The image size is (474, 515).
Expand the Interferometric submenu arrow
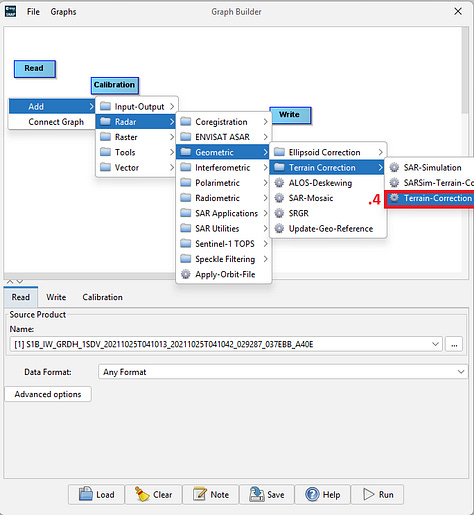266,167
